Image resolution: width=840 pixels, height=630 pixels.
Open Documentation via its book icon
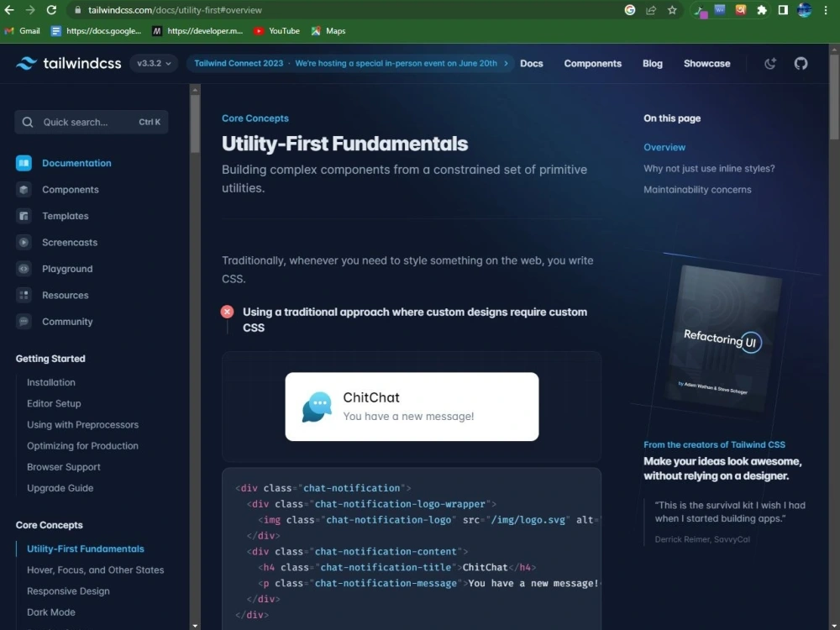[x=25, y=163]
